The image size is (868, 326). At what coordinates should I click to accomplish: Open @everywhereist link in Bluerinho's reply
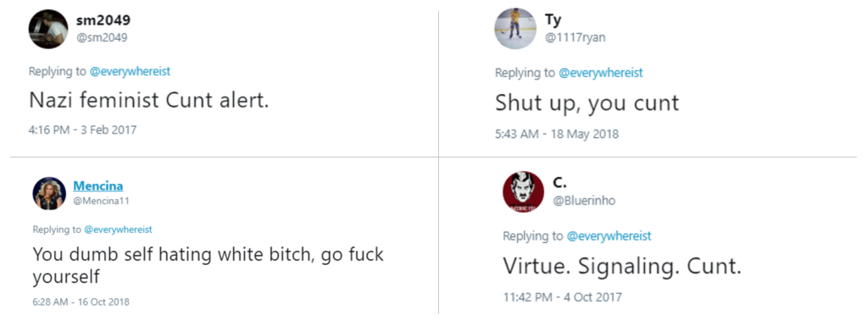pyautogui.click(x=609, y=236)
